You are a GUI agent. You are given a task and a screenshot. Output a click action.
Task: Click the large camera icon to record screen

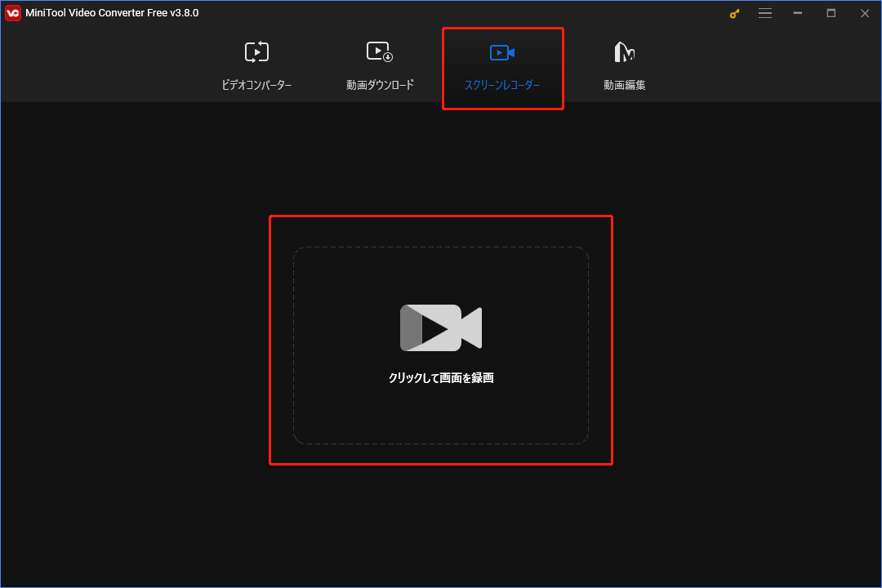pyautogui.click(x=441, y=327)
